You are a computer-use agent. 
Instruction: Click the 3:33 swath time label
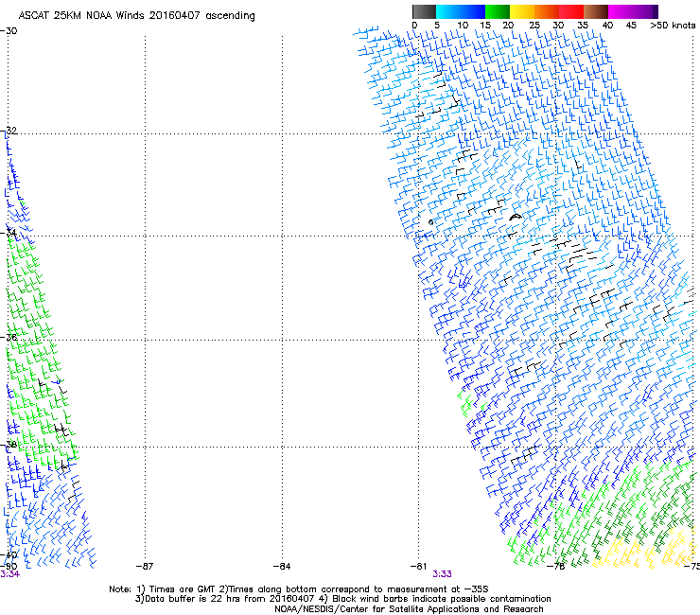click(x=442, y=574)
